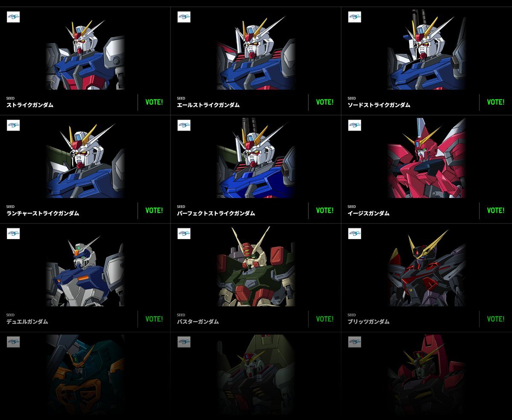Screen dimensions: 512x420
Task: Vote for エールストライクガンダム
Action: 325,102
